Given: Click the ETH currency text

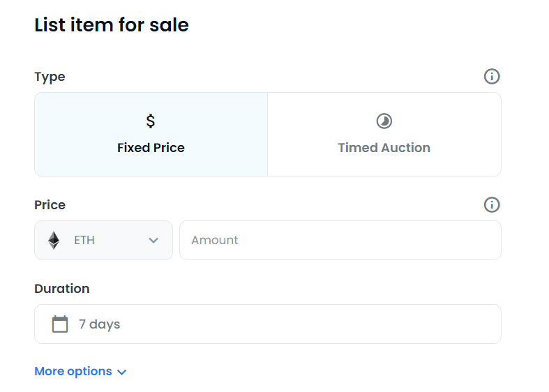Looking at the screenshot, I should click(84, 241).
